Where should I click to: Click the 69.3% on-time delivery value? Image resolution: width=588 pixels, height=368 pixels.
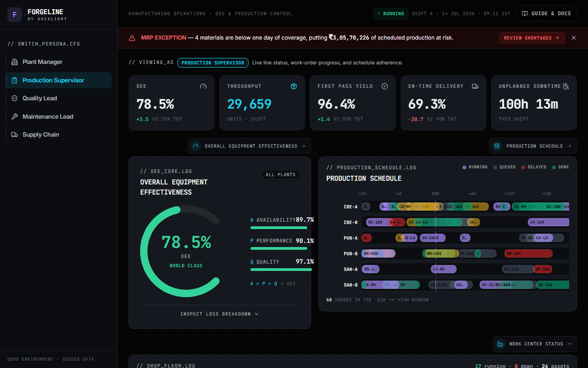pyautogui.click(x=427, y=104)
